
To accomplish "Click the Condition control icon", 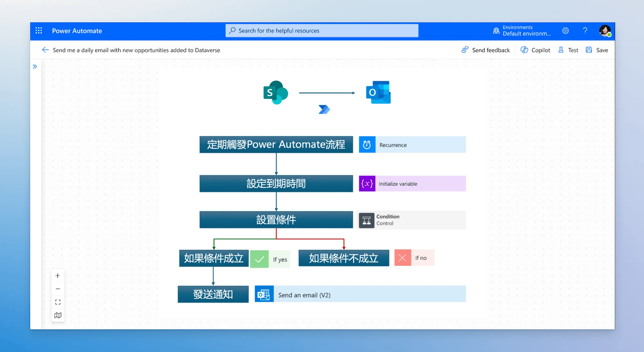I will coord(366,220).
